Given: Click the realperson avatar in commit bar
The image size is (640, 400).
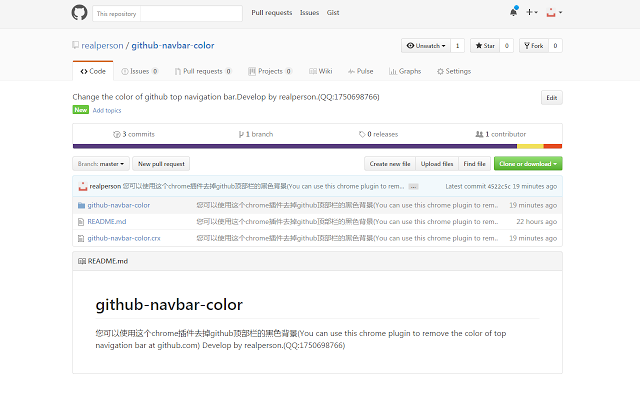Looking at the screenshot, I should (83, 187).
